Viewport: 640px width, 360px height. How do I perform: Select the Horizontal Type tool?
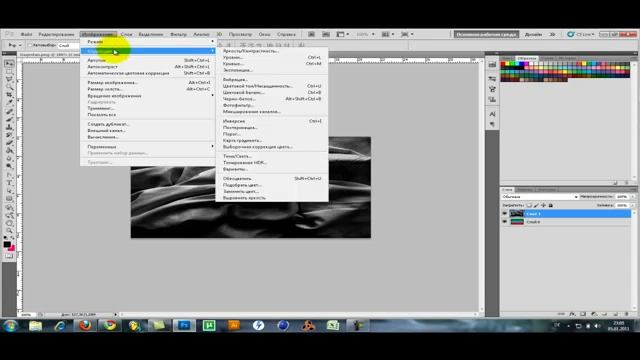9,183
